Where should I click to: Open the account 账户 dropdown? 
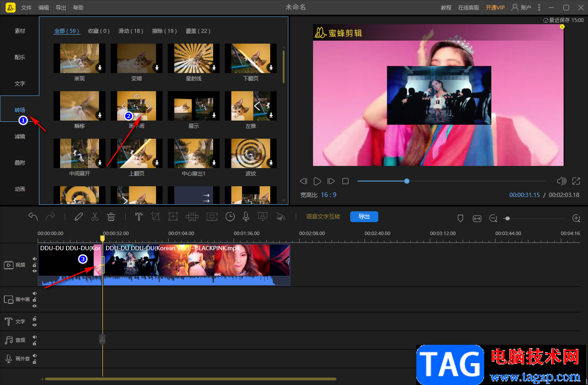coord(521,8)
